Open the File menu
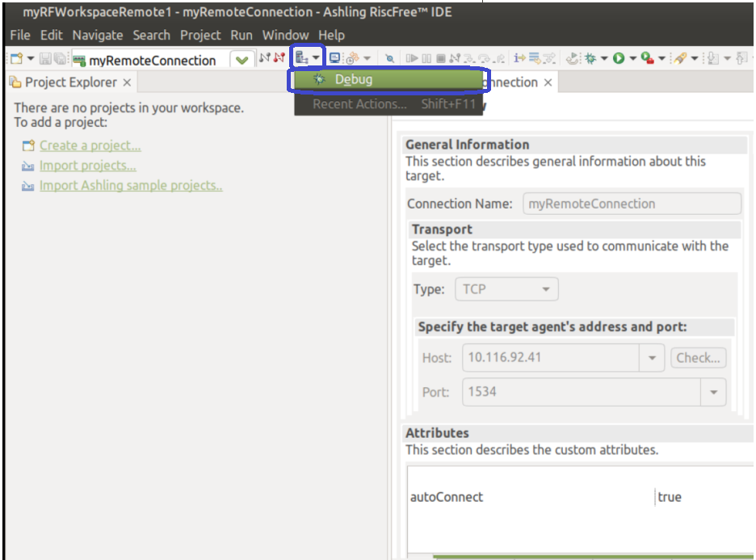Image resolution: width=756 pixels, height=560 pixels. click(19, 36)
